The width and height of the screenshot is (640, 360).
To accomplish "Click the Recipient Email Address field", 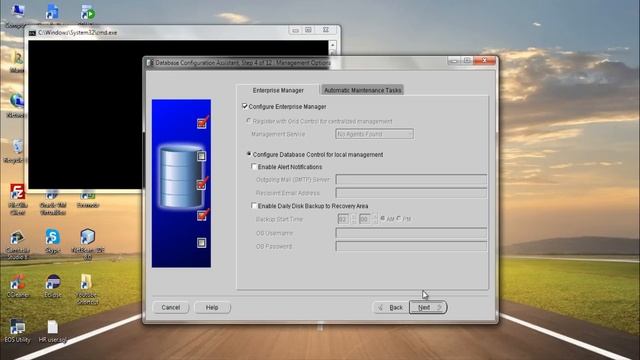I will [x=411, y=193].
